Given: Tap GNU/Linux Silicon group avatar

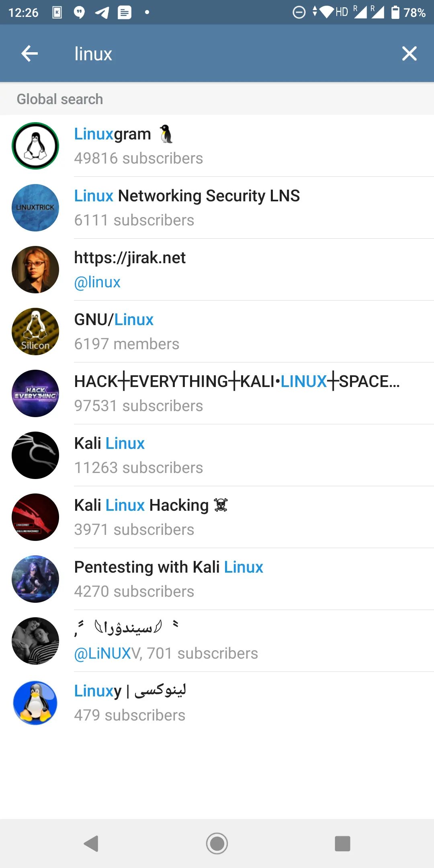Looking at the screenshot, I should (x=35, y=332).
